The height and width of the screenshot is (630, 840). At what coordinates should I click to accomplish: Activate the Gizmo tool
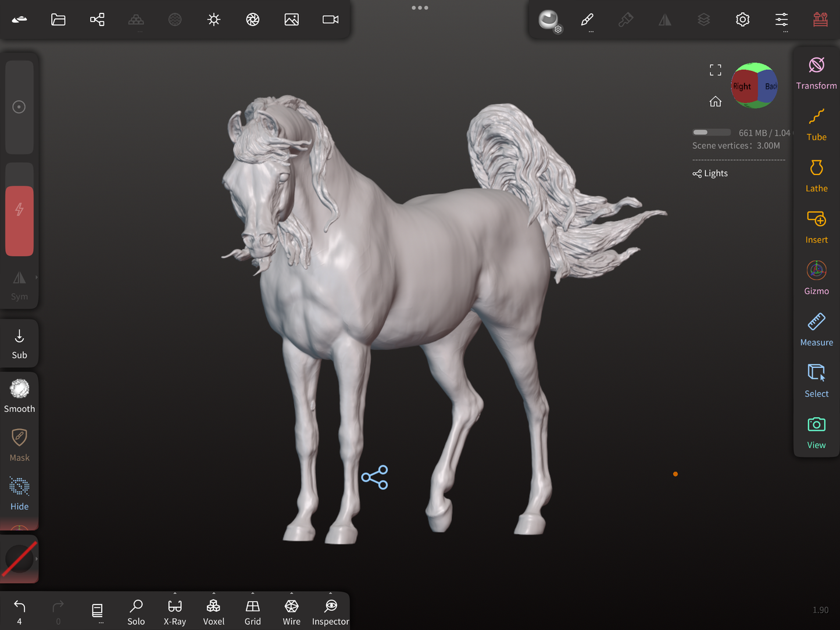point(816,278)
